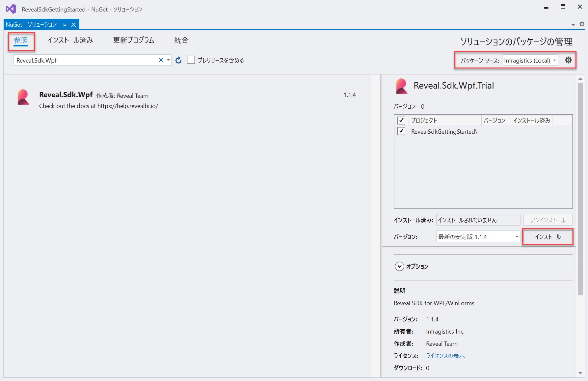Sort by the バージョン column header
Viewport: 588px width, 381px height.
[x=496, y=120]
